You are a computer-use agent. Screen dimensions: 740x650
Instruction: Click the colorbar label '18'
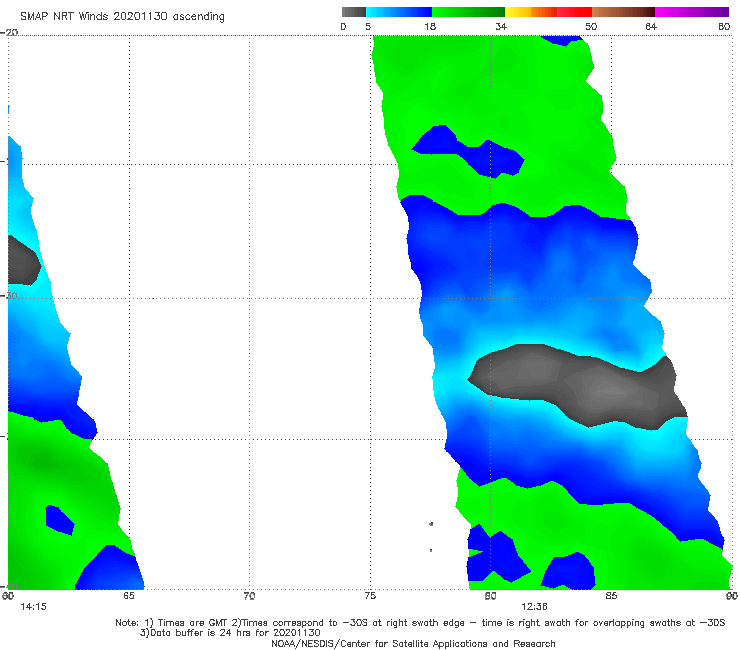pyautogui.click(x=430, y=27)
